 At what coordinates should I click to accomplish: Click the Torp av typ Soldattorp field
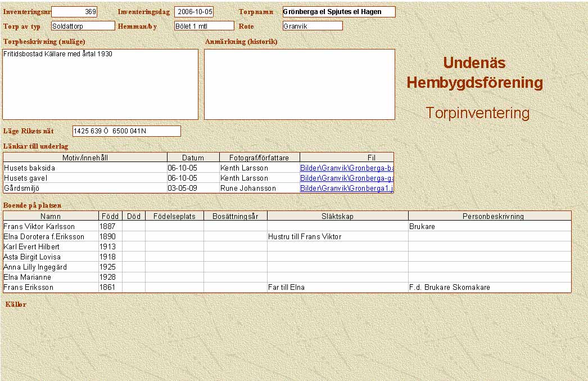(83, 26)
